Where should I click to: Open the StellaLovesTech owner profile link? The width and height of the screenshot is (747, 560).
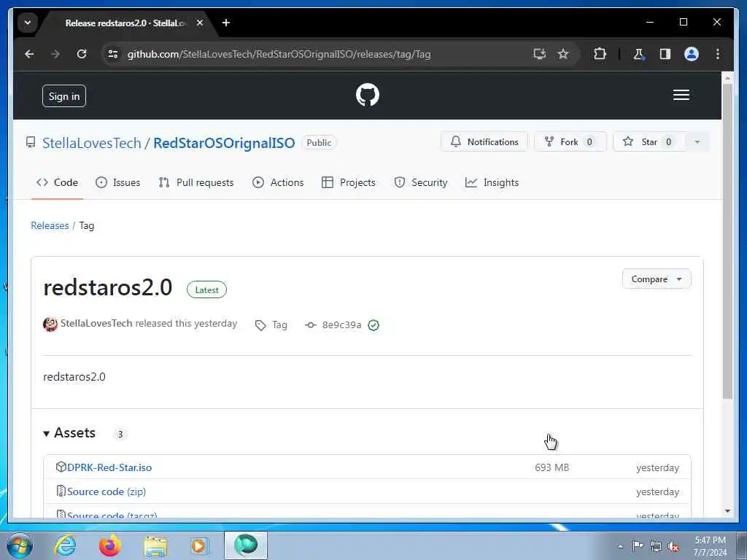pyautogui.click(x=91, y=143)
